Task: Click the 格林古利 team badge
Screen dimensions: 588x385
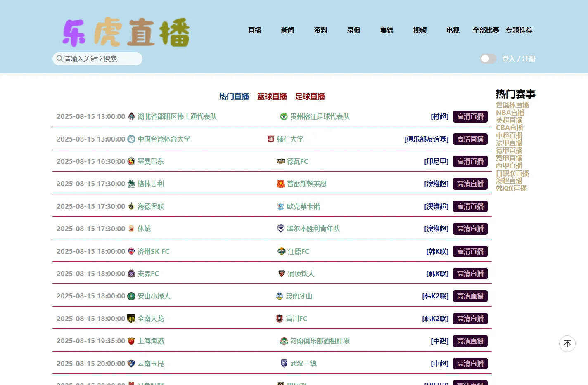Action: pyautogui.click(x=131, y=184)
